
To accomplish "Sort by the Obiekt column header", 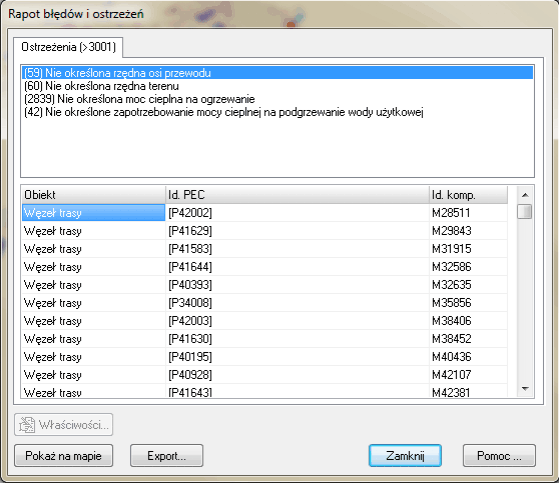I will (x=93, y=195).
